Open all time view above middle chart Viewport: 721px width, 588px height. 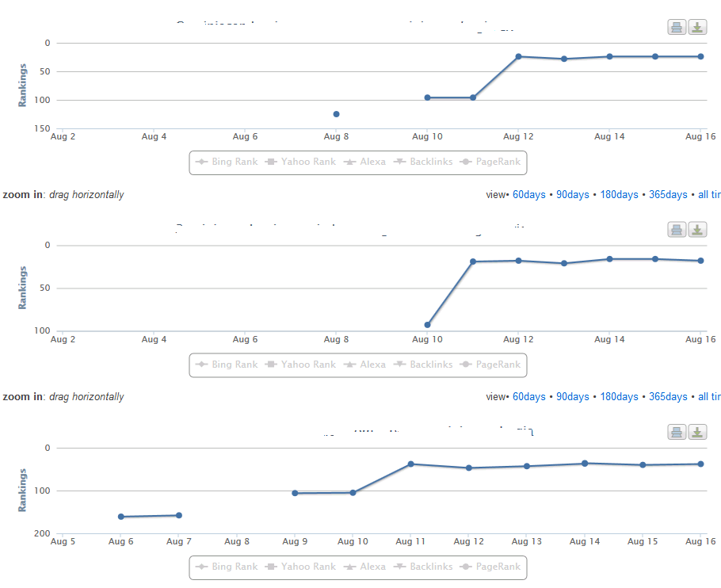point(709,195)
